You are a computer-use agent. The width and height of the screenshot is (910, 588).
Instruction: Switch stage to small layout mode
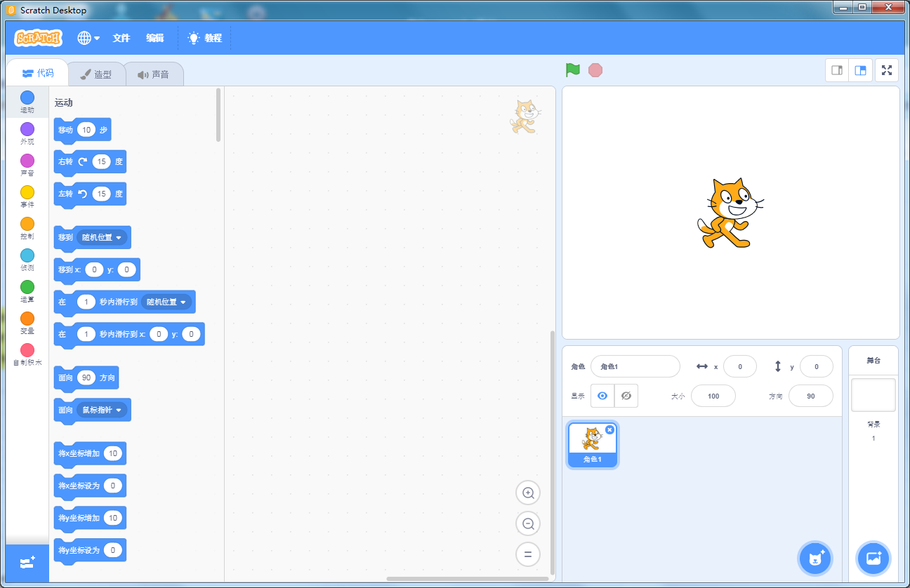[x=836, y=70]
